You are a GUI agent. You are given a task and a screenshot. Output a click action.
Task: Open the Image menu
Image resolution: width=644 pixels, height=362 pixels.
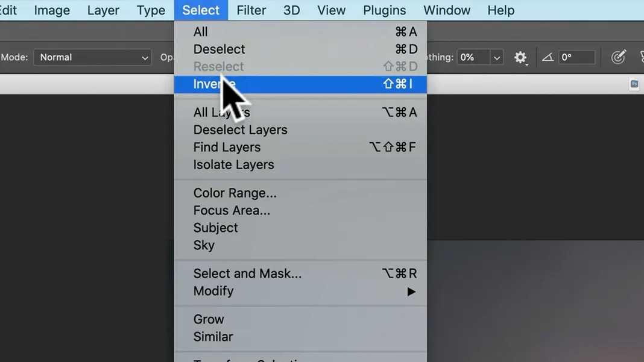(x=52, y=10)
